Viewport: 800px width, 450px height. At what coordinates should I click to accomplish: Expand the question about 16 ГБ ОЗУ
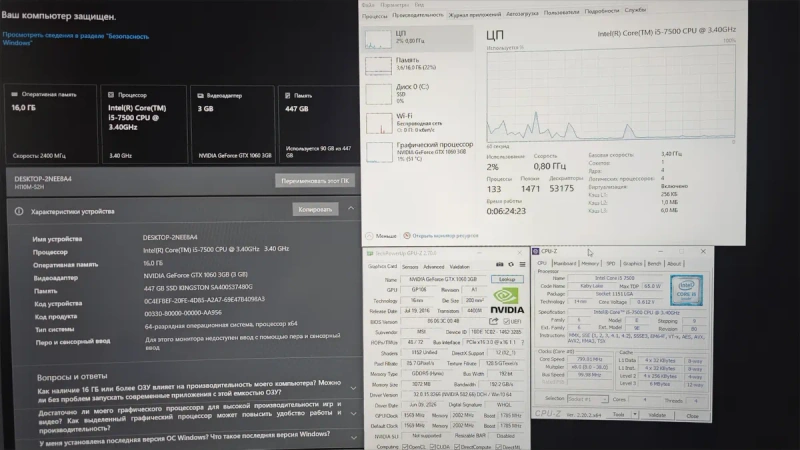(353, 388)
